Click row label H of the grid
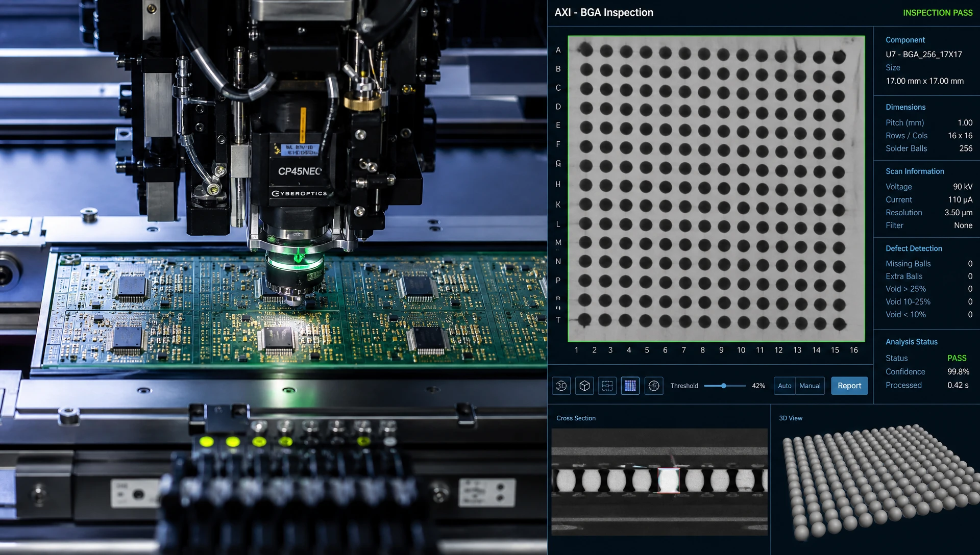 click(558, 184)
